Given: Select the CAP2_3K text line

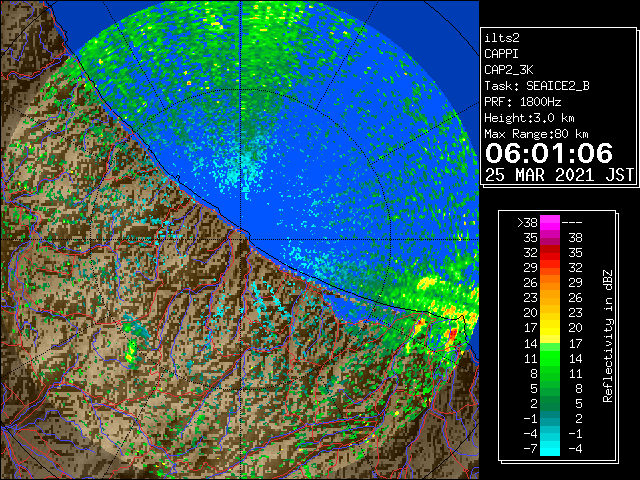Looking at the screenshot, I should click(509, 70).
